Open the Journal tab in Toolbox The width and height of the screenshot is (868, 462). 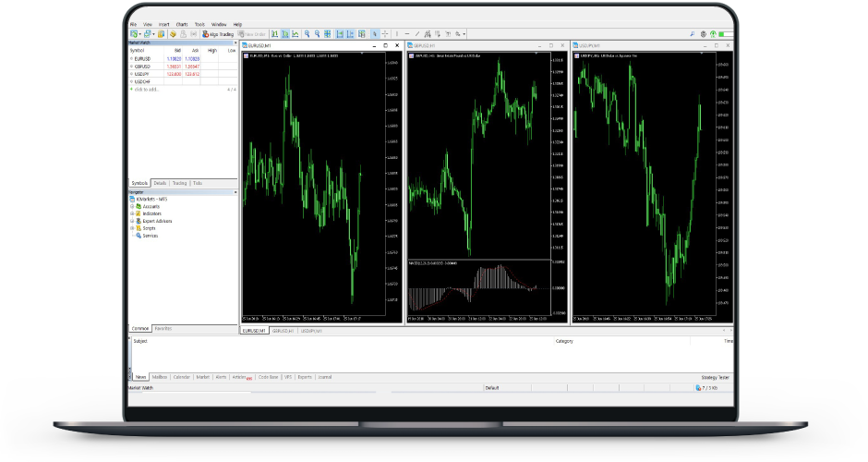pyautogui.click(x=325, y=377)
